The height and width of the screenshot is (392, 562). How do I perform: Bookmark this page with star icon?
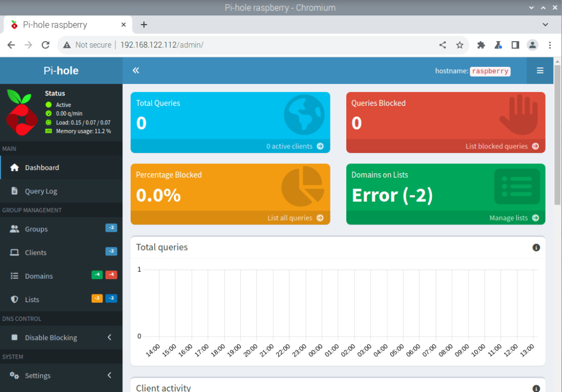click(x=459, y=45)
